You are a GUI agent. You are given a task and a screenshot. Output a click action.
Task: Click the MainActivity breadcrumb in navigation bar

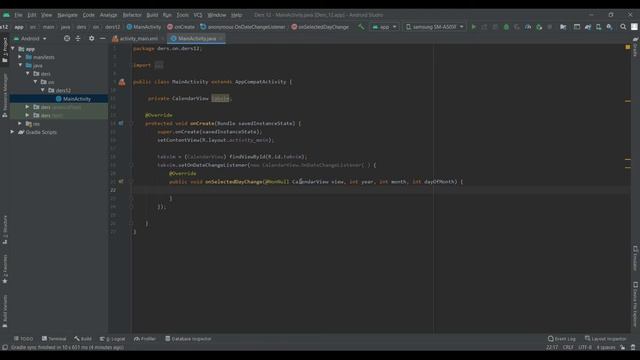pyautogui.click(x=144, y=27)
